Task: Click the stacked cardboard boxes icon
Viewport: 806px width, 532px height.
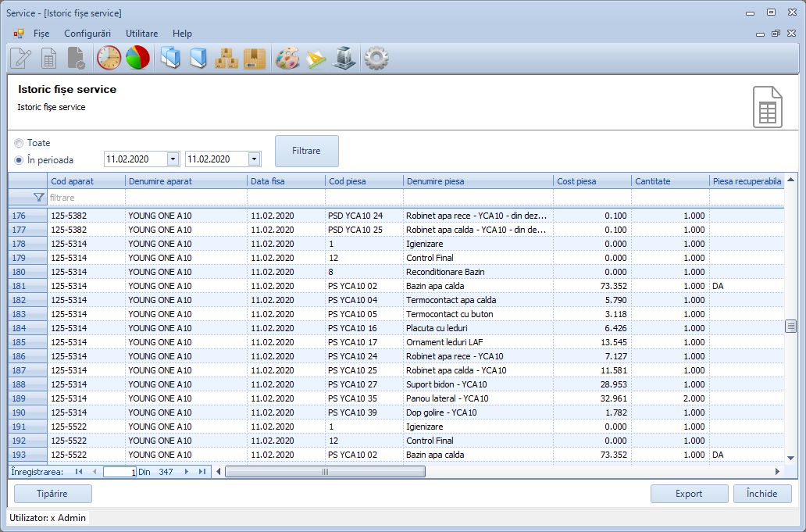Action: (226, 59)
